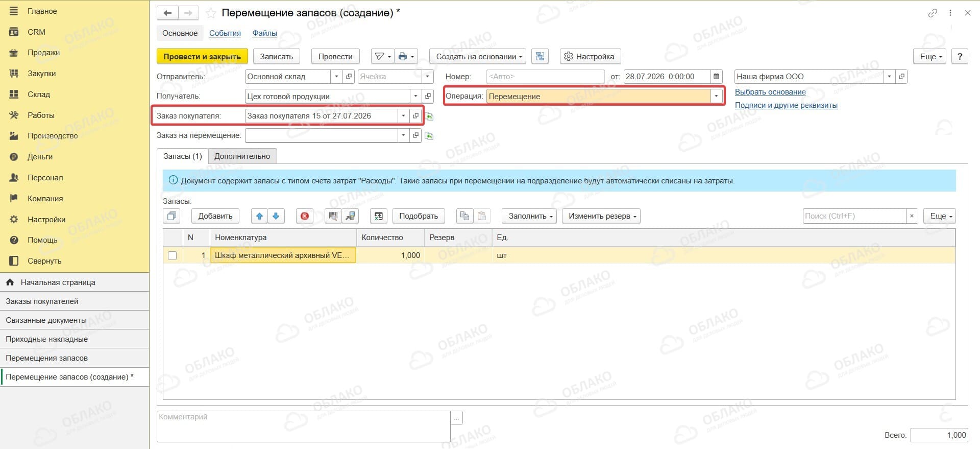Copy link to this document icon
The height and width of the screenshot is (449, 980).
point(933,13)
